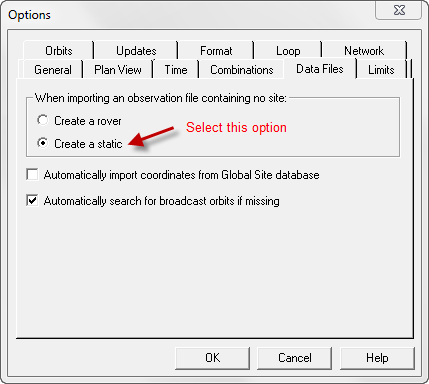
Task: Switch to the Time tab
Action: [x=176, y=70]
